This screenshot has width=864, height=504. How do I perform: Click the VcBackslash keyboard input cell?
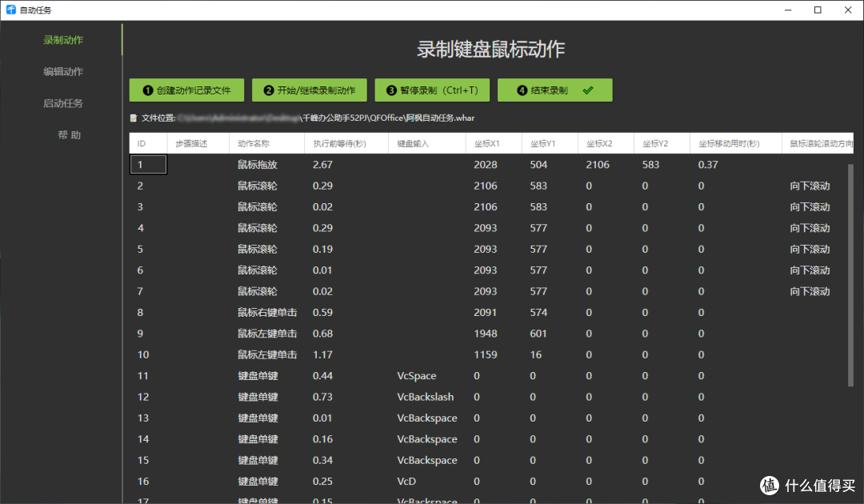click(426, 397)
